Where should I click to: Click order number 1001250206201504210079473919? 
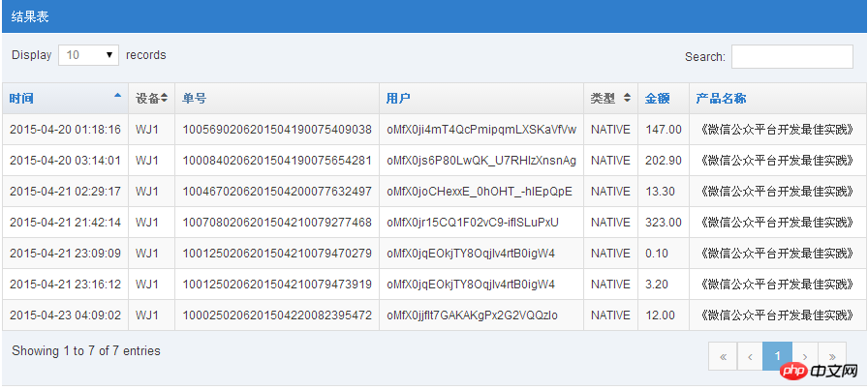point(277,285)
